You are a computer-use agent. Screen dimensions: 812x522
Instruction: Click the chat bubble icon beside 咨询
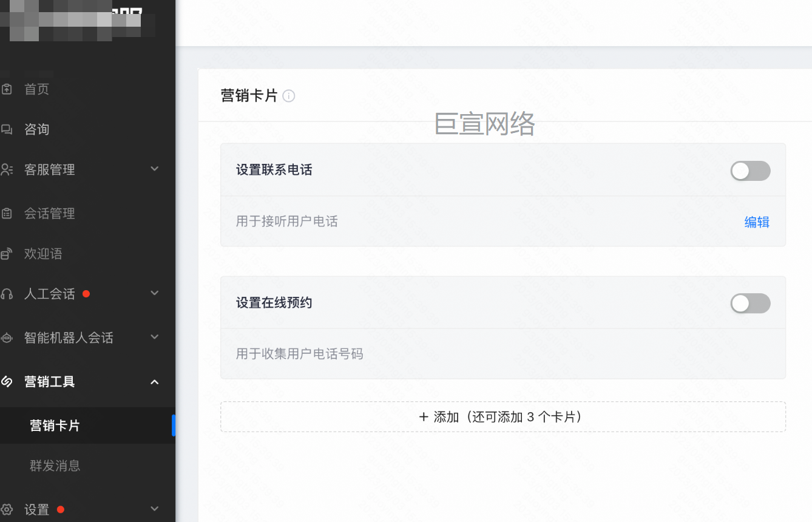tap(7, 129)
